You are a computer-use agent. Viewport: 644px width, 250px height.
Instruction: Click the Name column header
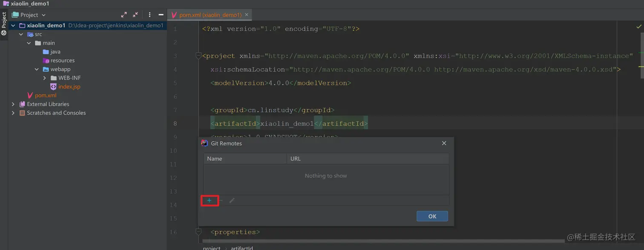click(x=245, y=159)
